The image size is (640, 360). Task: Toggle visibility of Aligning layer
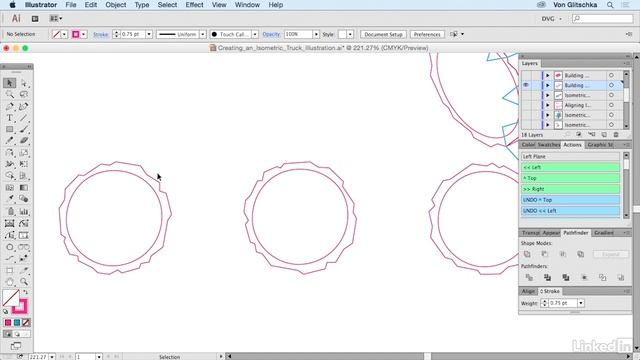[x=526, y=105]
